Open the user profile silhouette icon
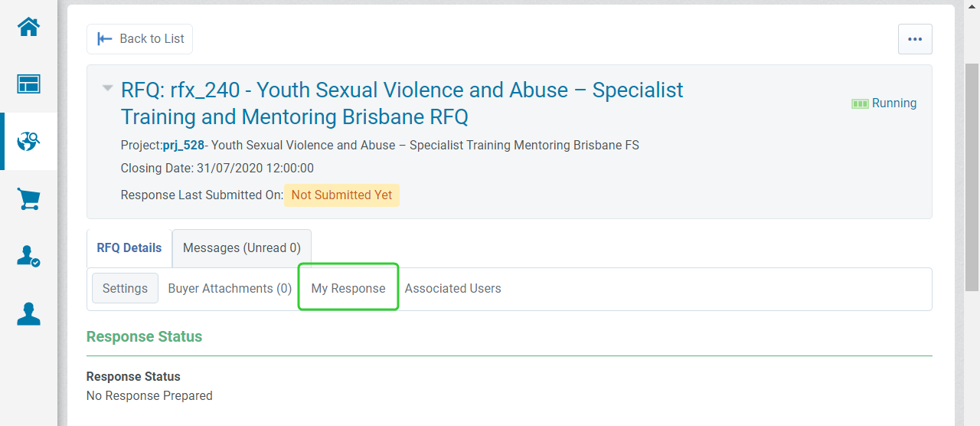The width and height of the screenshot is (980, 426). pos(28,314)
